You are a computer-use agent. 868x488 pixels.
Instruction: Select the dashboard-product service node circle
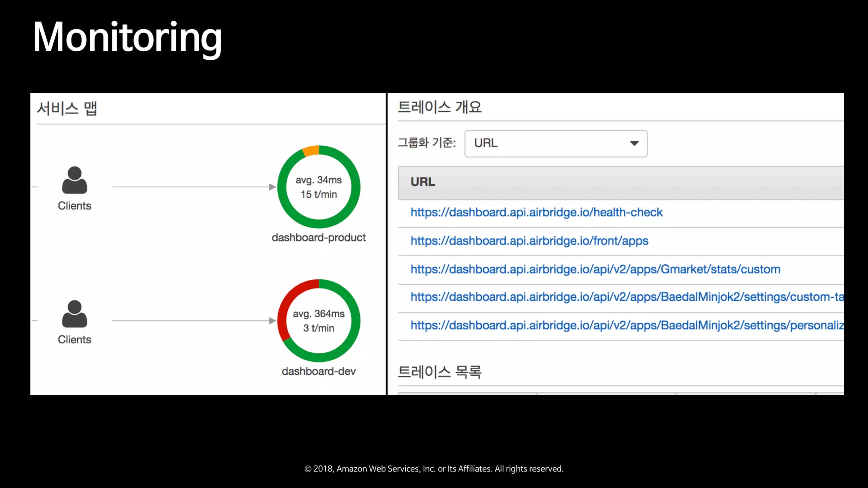(x=319, y=187)
